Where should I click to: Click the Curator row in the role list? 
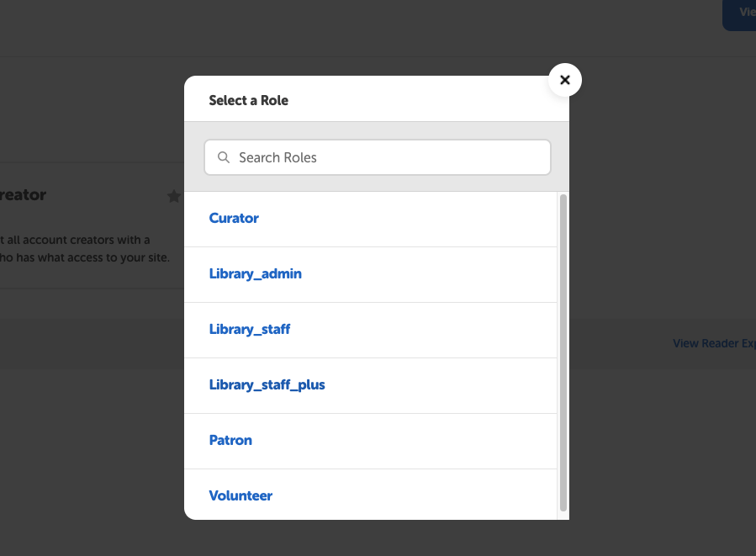[370, 218]
